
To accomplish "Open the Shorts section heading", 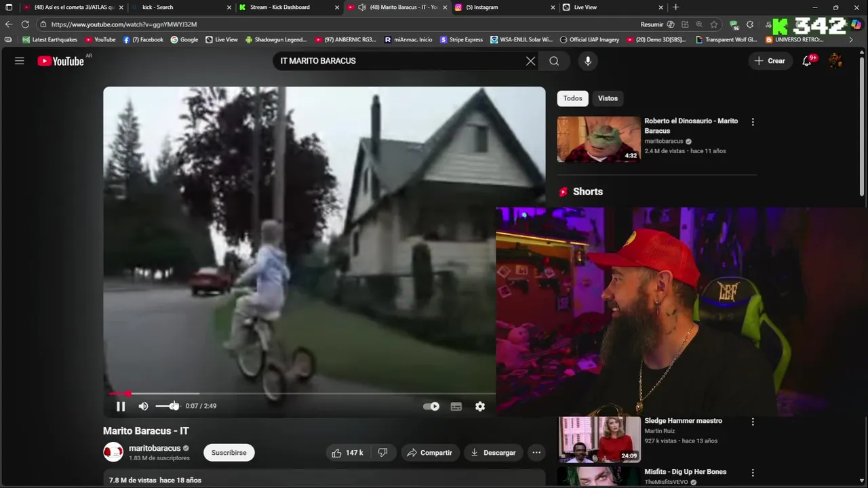I will pyautogui.click(x=588, y=192).
